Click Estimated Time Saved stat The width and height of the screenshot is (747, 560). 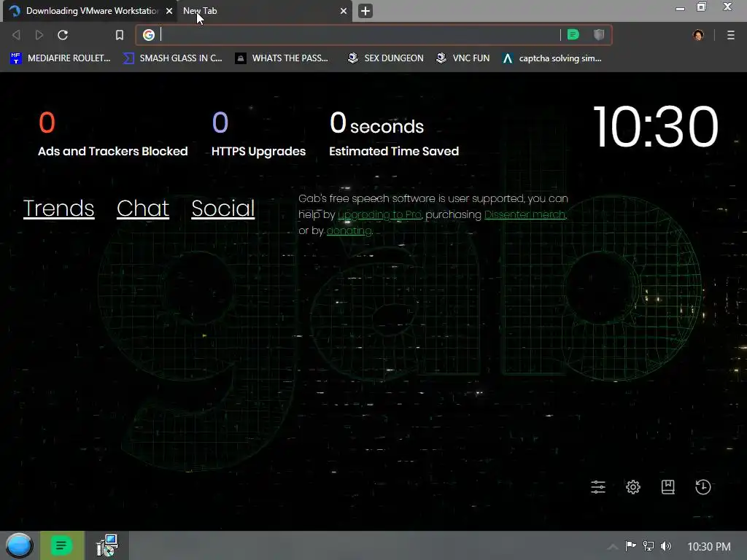click(x=394, y=134)
